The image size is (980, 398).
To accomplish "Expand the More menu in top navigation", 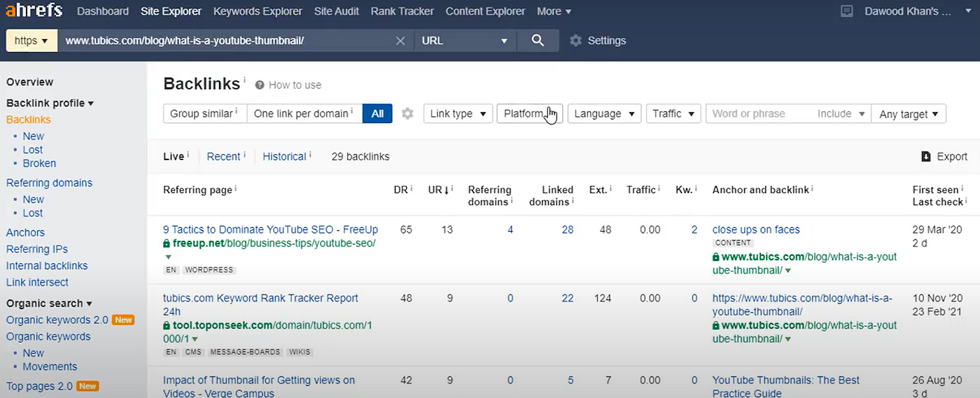I will coord(554,11).
